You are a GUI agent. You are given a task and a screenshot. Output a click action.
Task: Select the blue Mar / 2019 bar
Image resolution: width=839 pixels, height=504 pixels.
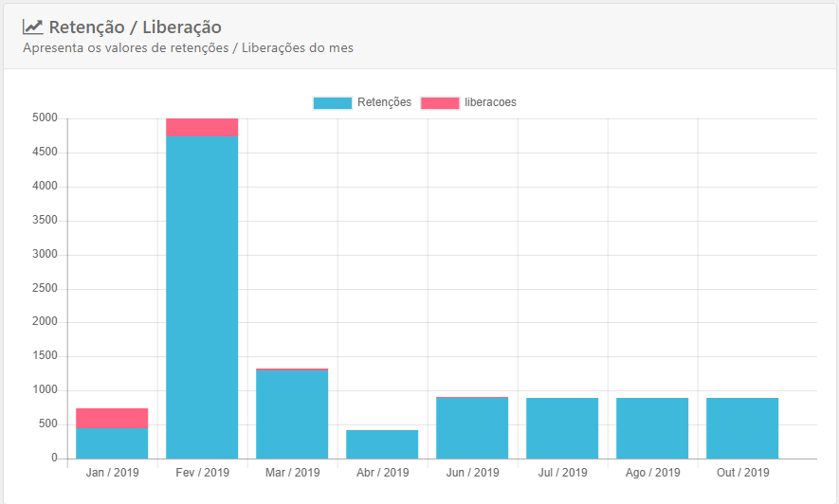click(x=292, y=414)
